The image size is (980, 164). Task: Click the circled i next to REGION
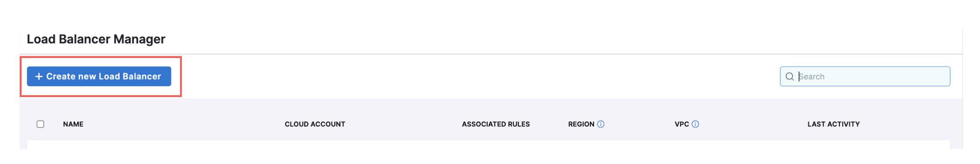click(601, 124)
